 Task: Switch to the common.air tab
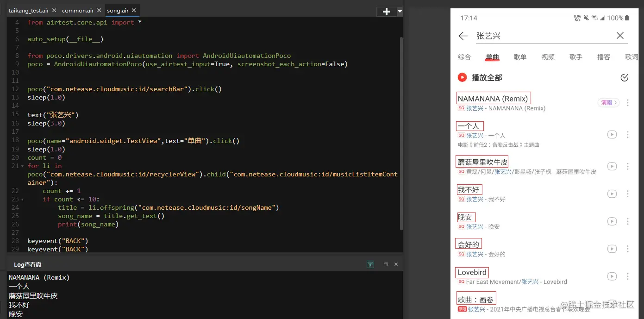click(x=78, y=10)
